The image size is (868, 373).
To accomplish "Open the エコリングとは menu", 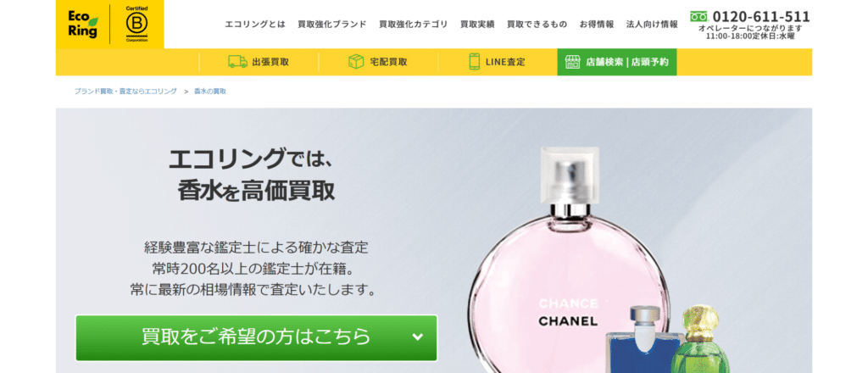I will click(255, 25).
